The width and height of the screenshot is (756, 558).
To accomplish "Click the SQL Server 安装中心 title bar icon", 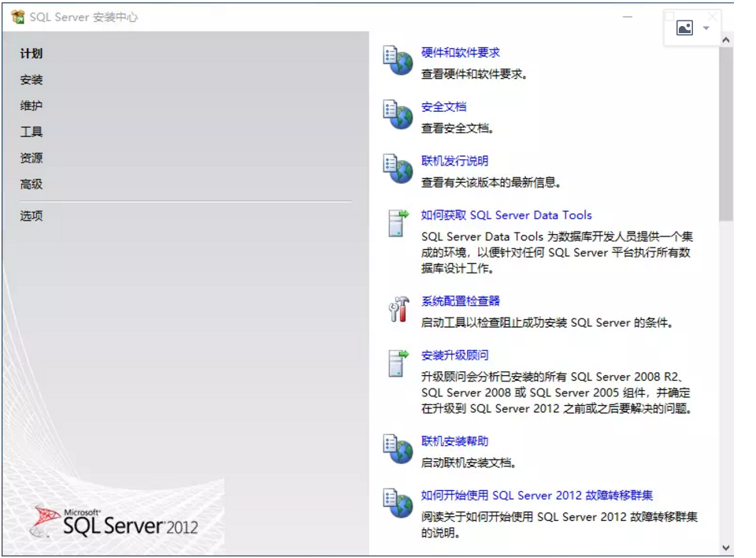I will [x=18, y=17].
